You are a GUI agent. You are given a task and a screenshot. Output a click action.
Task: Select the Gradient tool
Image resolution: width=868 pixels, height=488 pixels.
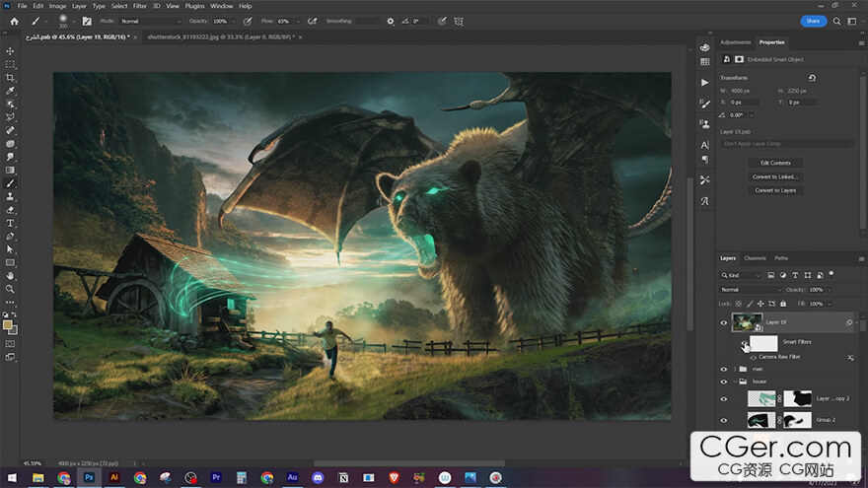(10, 170)
